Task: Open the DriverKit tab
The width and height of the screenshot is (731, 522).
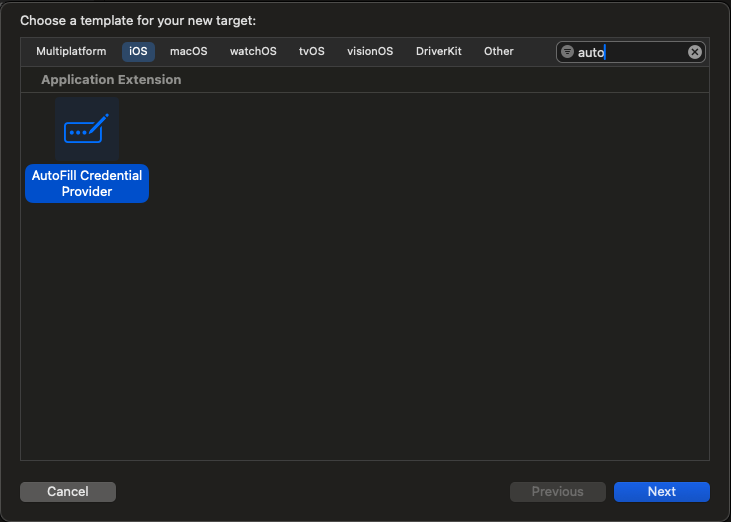Action: pyautogui.click(x=438, y=51)
